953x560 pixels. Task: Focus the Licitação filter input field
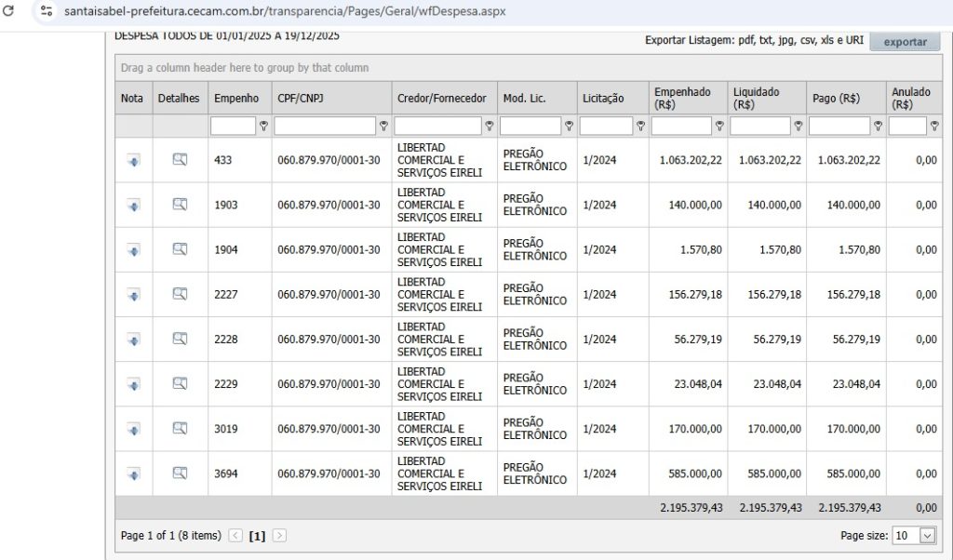[x=606, y=127]
